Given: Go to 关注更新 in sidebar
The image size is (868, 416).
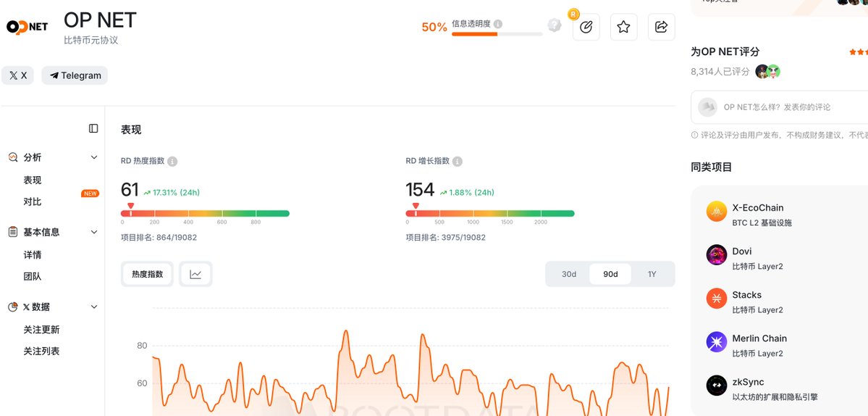Looking at the screenshot, I should tap(41, 330).
